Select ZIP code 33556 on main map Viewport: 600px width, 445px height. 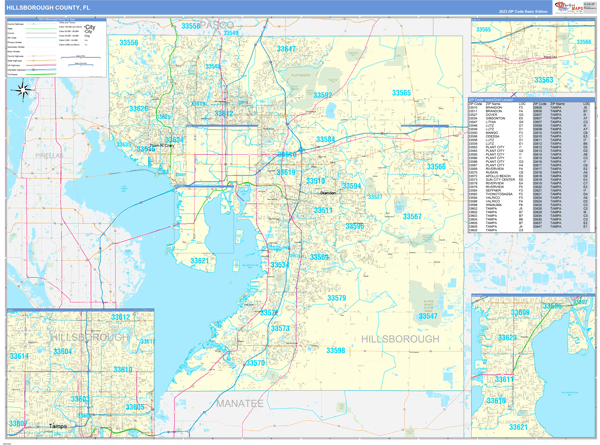tap(129, 44)
